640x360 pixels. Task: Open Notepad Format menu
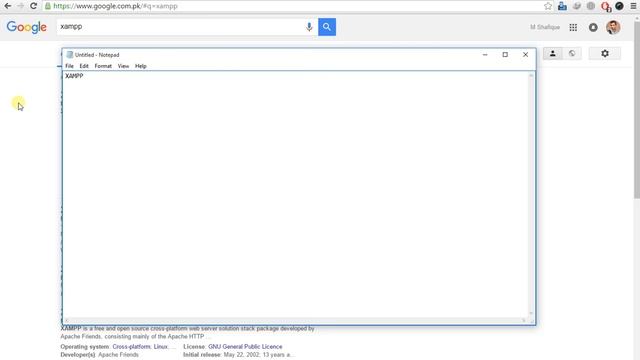click(x=103, y=66)
